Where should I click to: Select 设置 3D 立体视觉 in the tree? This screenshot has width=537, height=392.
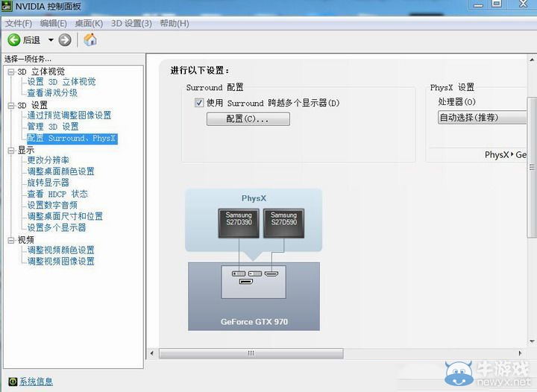point(62,82)
